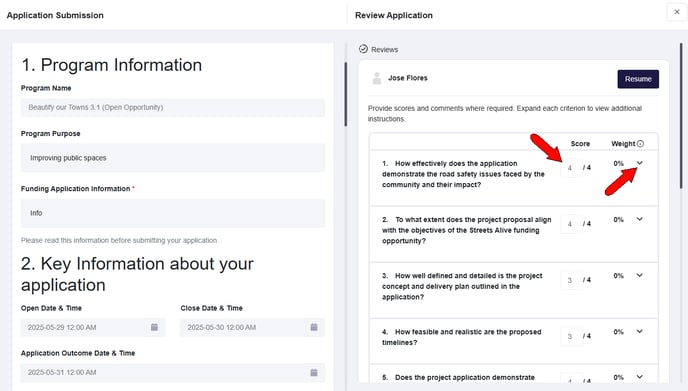Click the Program Name field

(173, 108)
